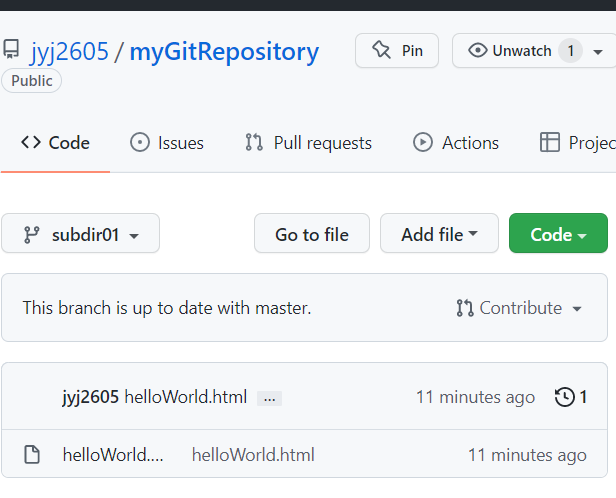The width and height of the screenshot is (616, 498).
Task: Click the Go to file button
Action: point(312,233)
